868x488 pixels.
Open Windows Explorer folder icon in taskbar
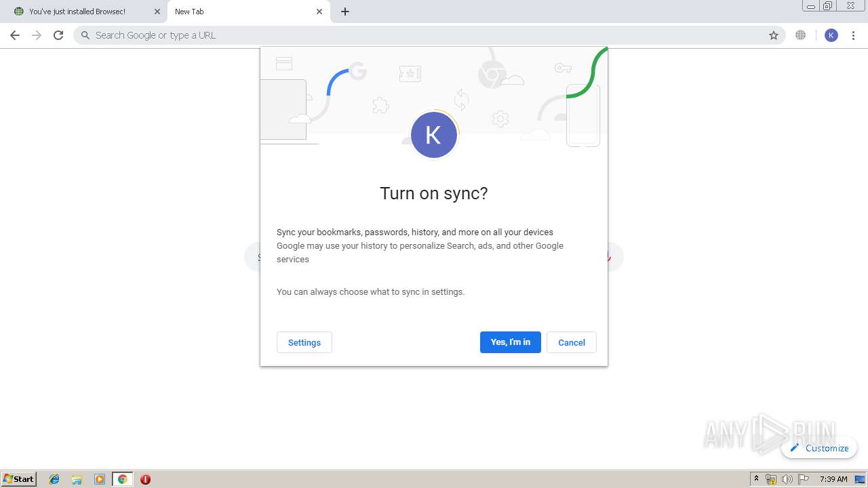coord(77,479)
